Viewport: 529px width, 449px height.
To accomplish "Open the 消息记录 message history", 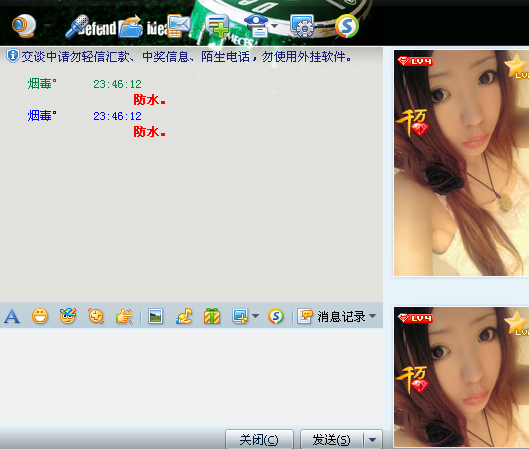I will (x=331, y=316).
